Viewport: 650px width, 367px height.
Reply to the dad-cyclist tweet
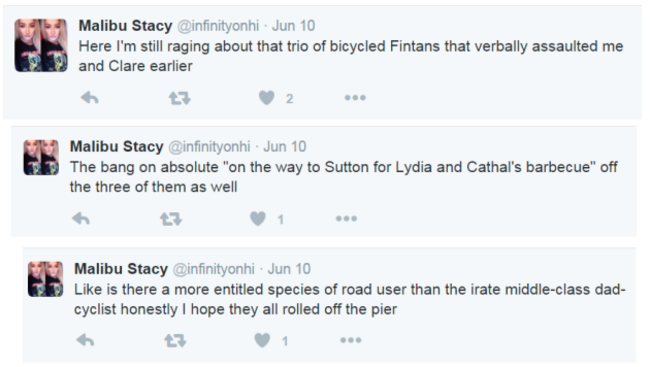85,340
